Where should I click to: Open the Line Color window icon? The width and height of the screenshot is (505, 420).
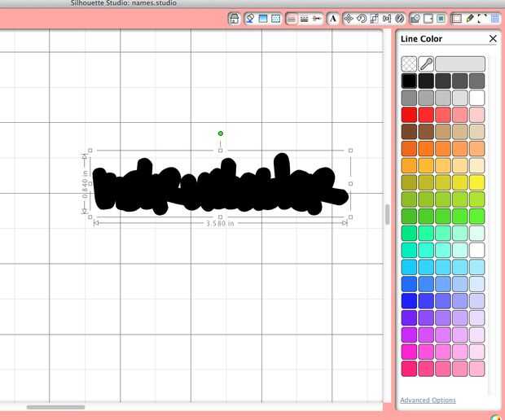(x=291, y=19)
